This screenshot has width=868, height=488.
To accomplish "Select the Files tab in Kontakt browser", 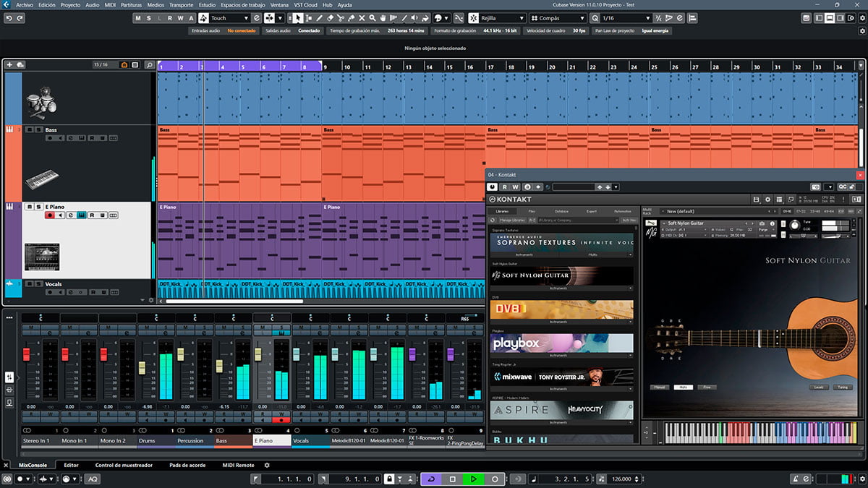I will coord(532,211).
